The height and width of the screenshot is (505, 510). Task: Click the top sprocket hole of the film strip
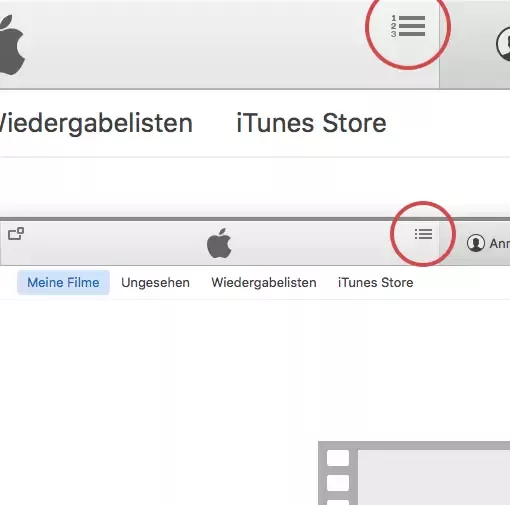(338, 458)
